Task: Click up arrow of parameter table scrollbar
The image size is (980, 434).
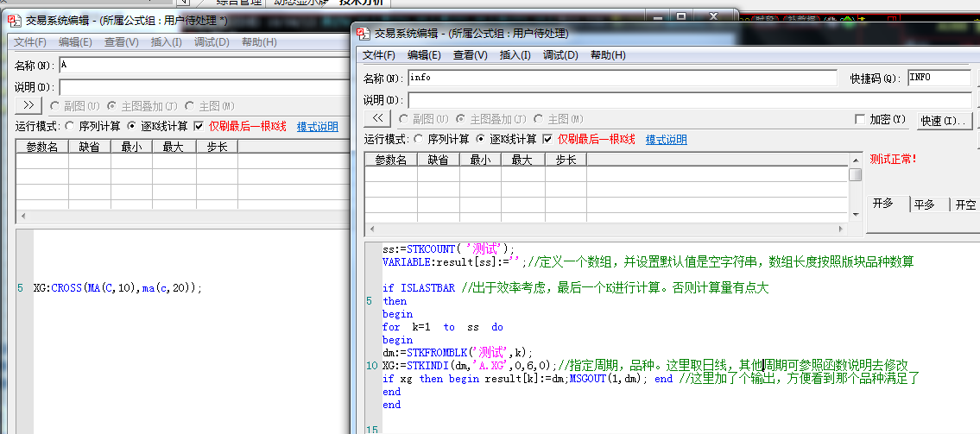Action: click(x=856, y=159)
